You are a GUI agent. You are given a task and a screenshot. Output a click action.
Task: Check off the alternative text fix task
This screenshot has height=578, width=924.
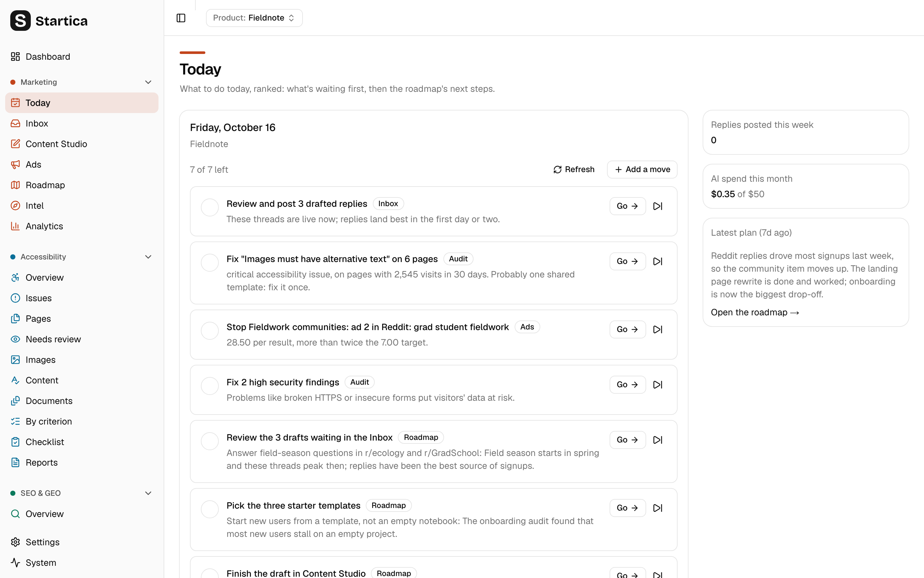[x=210, y=263]
